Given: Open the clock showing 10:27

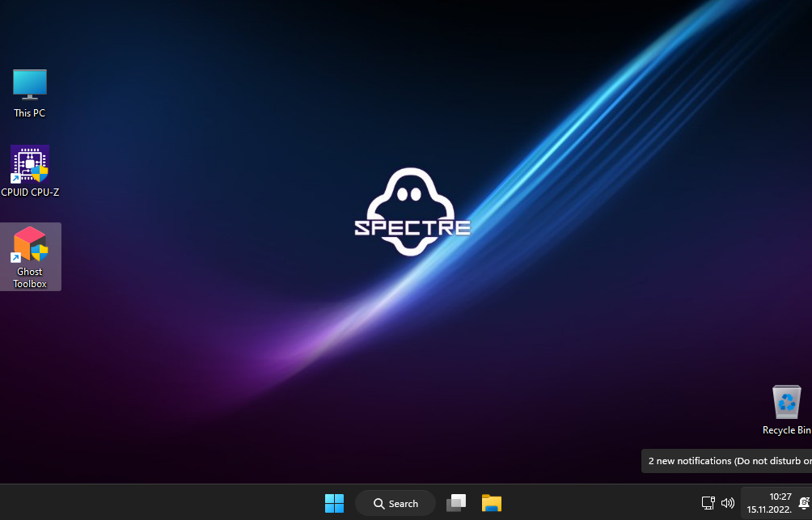Looking at the screenshot, I should click(780, 497).
